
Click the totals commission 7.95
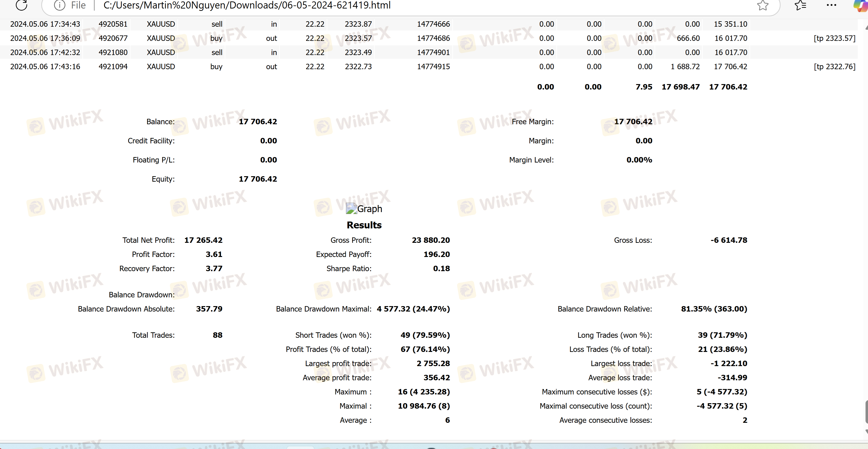(x=644, y=87)
